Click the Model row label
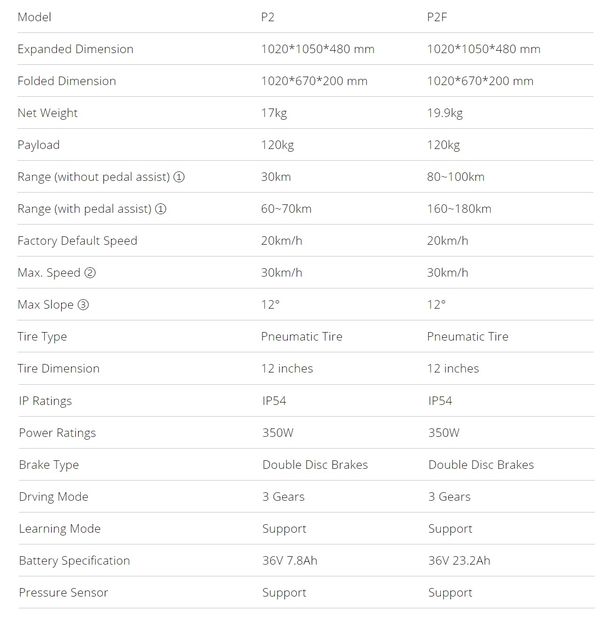 click(34, 17)
